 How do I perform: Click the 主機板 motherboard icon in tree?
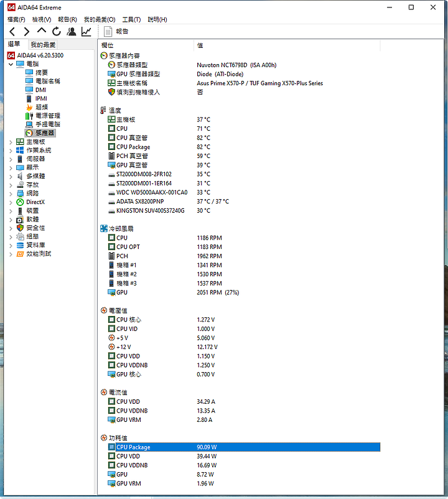coord(20,142)
